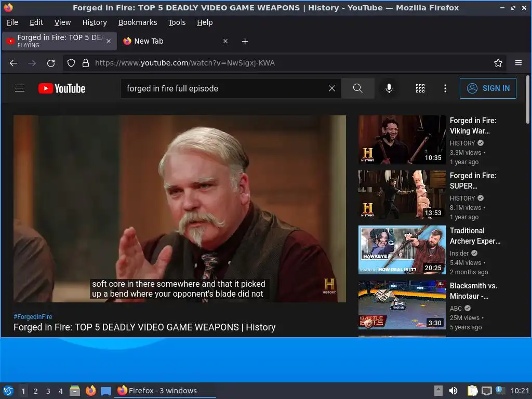This screenshot has width=532, height=399.
Task: View site security via the padlock icon
Action: (x=86, y=63)
